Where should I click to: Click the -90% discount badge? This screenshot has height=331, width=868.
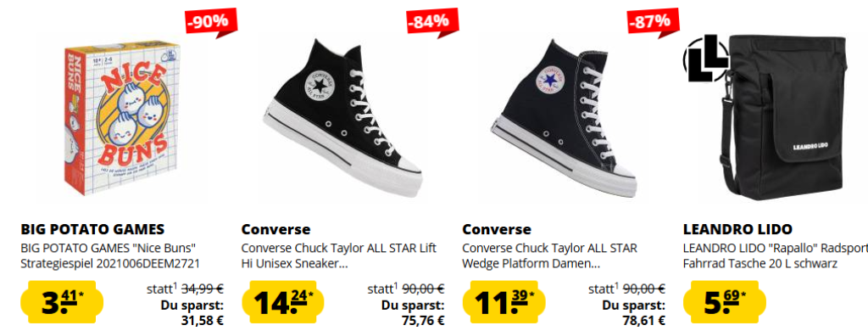[211, 23]
